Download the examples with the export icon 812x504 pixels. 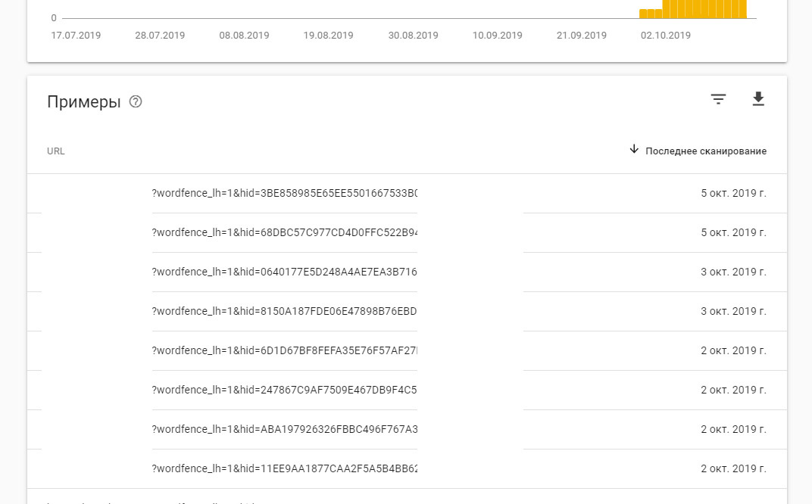[x=758, y=99]
